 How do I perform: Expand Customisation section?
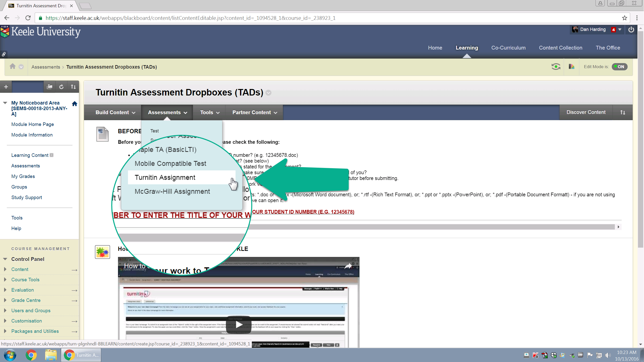click(5, 321)
